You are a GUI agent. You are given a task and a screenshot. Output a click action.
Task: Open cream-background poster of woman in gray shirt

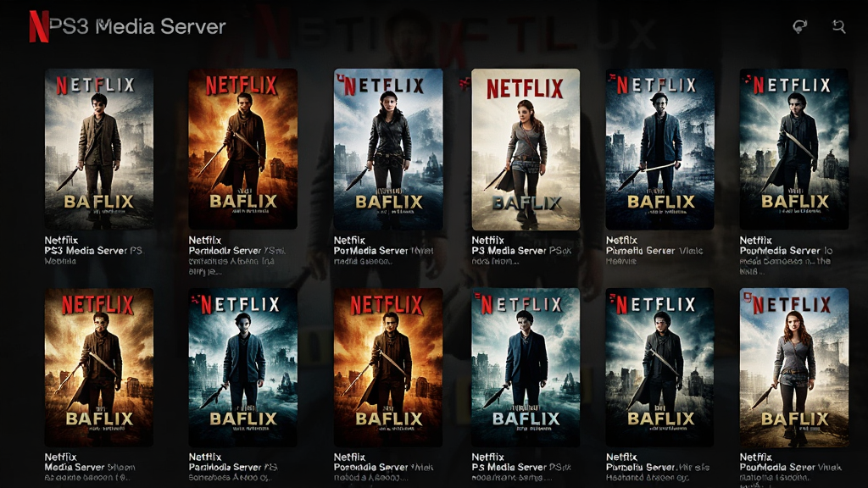pyautogui.click(x=526, y=149)
